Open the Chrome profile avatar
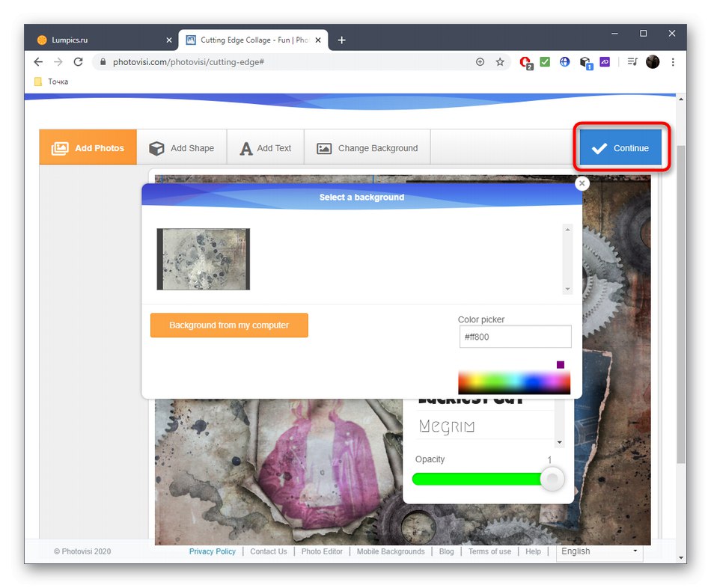Viewport: 711px width, 588px height. [x=653, y=61]
